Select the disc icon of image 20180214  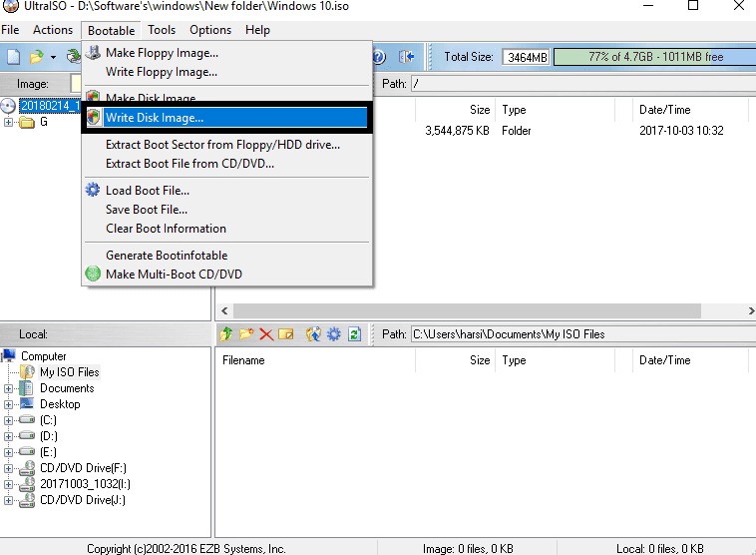[8, 106]
